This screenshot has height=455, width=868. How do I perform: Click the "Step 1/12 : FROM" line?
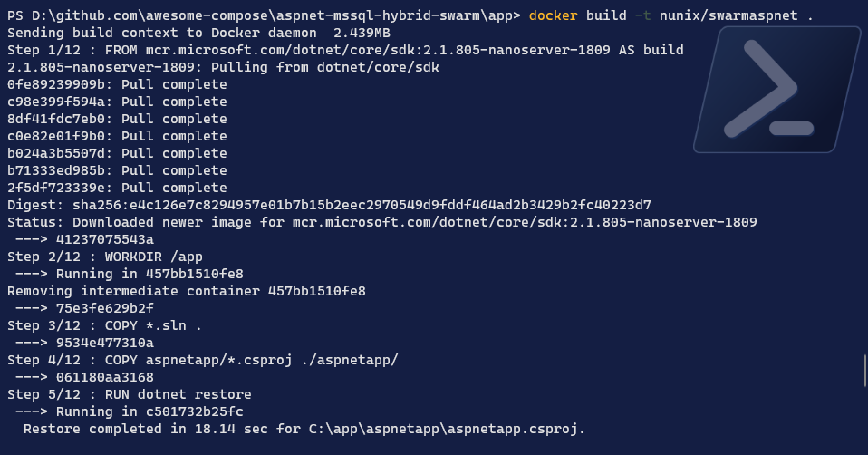345,50
